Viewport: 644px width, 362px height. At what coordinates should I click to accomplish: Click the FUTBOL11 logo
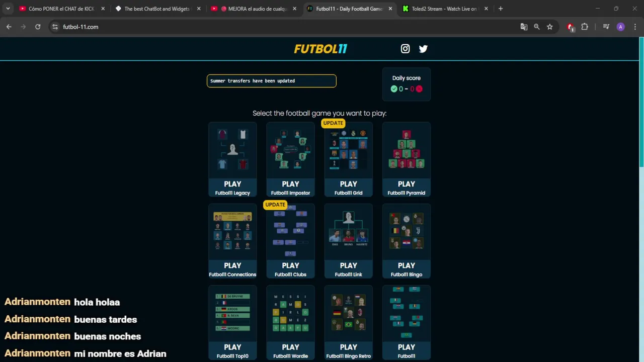[x=320, y=49]
